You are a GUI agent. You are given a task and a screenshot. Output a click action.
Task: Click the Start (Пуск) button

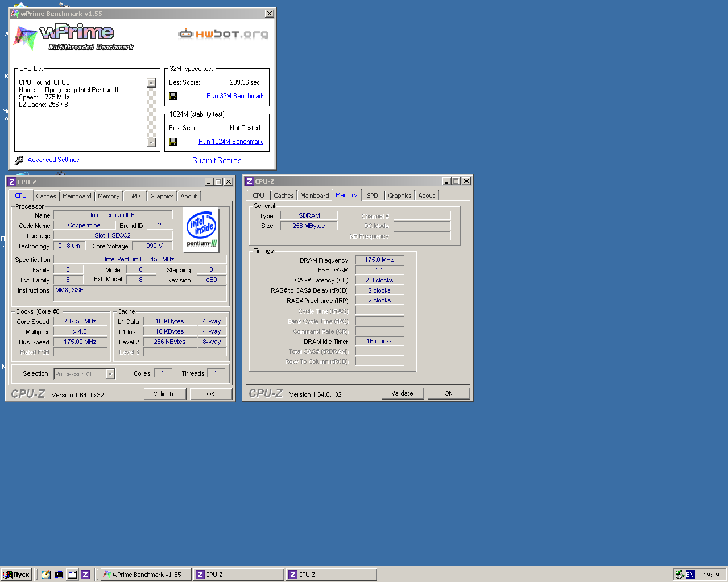click(16, 575)
